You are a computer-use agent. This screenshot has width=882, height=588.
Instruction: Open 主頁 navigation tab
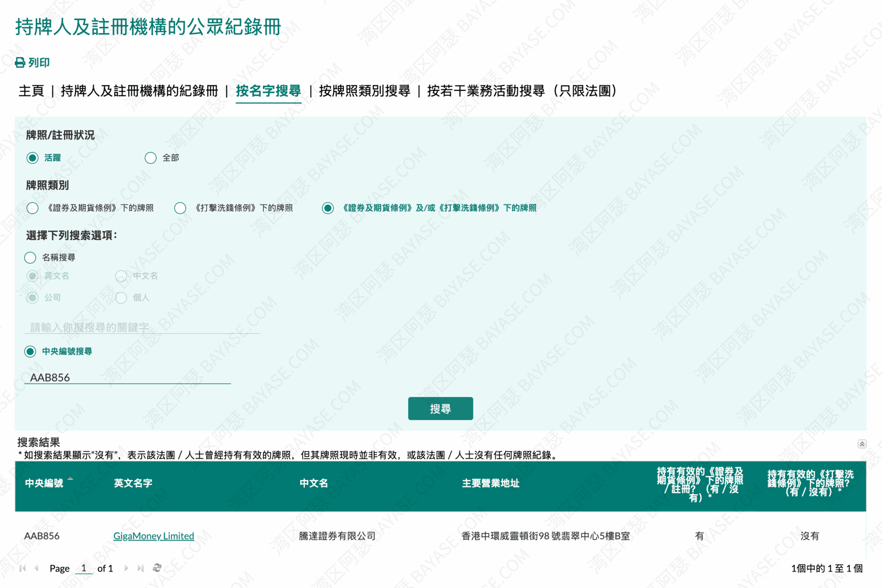click(31, 91)
